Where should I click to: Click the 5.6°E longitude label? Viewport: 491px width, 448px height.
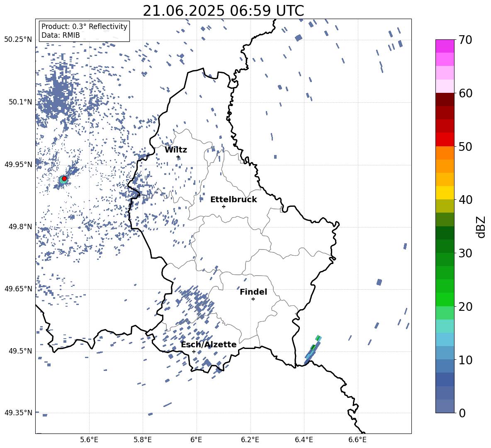pos(89,440)
